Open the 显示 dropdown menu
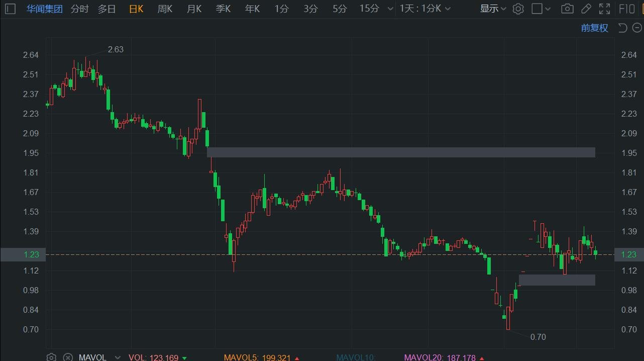Viewport: 644px width, 361px height. click(493, 9)
